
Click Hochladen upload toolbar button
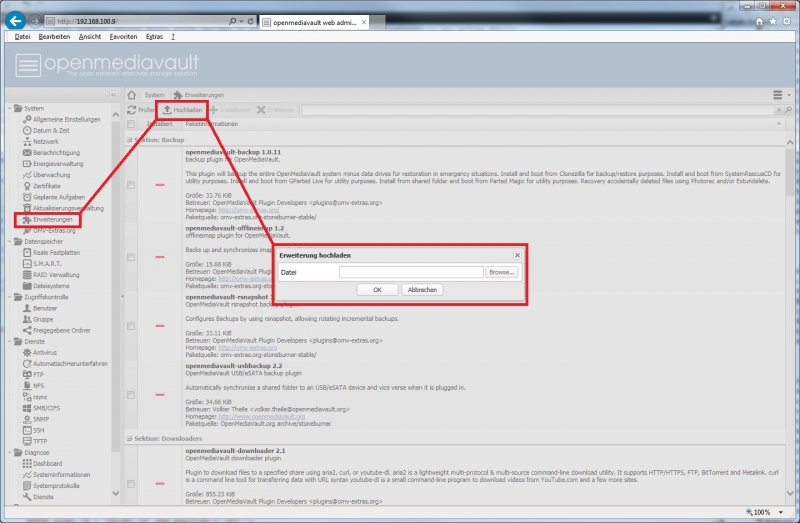pos(182,110)
